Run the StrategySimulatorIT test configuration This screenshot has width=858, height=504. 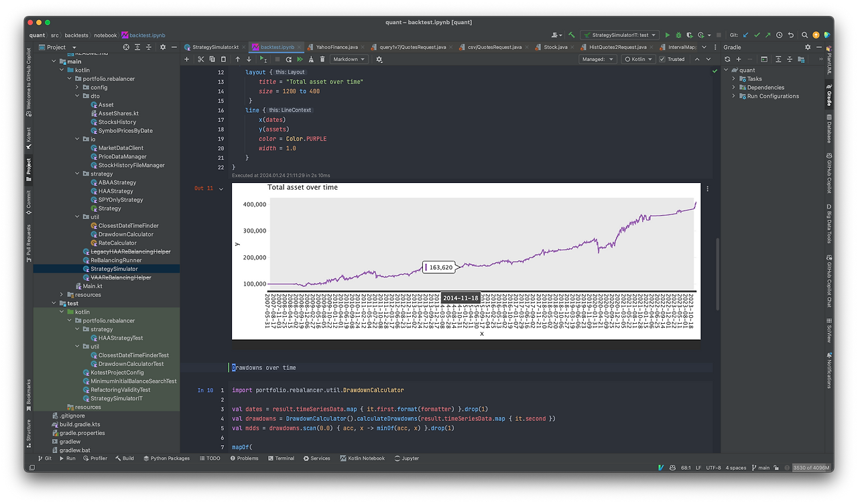(667, 35)
